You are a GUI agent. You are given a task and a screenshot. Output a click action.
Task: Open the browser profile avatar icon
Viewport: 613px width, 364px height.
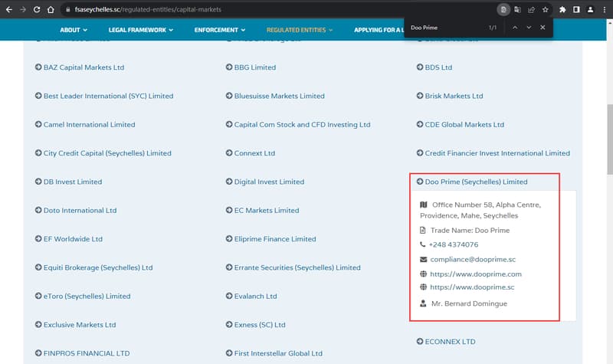pos(590,9)
